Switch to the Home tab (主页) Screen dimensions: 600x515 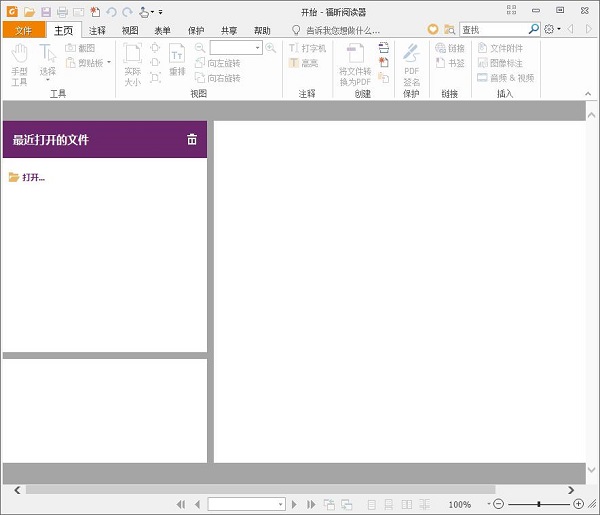64,30
